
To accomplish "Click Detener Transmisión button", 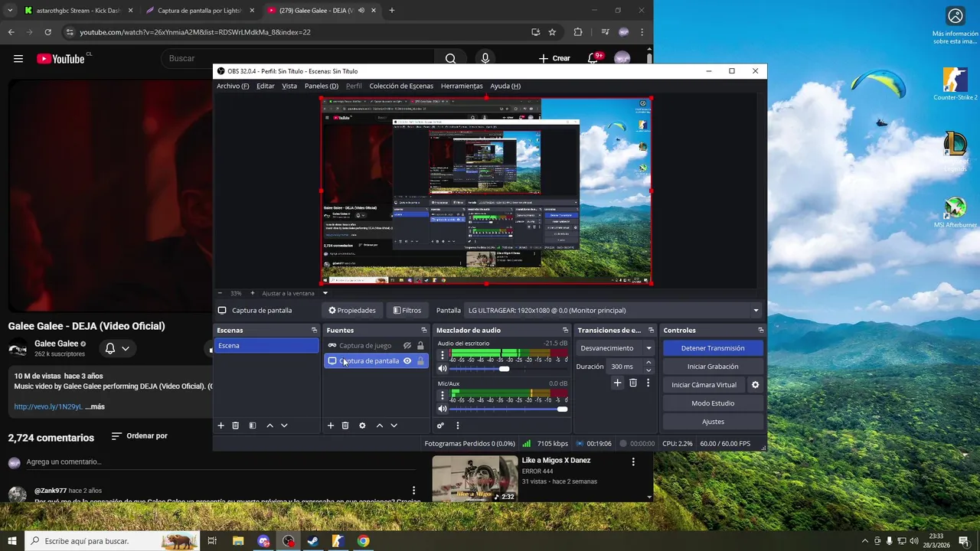I will point(713,348).
